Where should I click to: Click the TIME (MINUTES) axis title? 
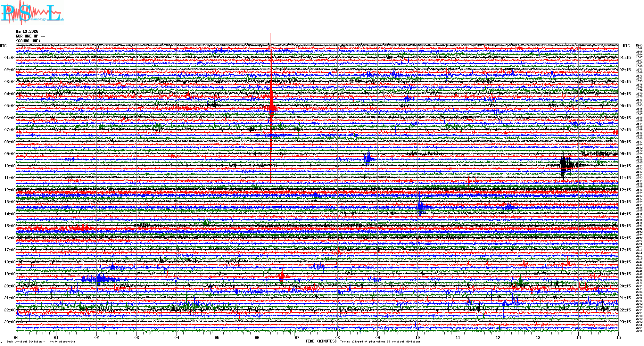[321, 341]
